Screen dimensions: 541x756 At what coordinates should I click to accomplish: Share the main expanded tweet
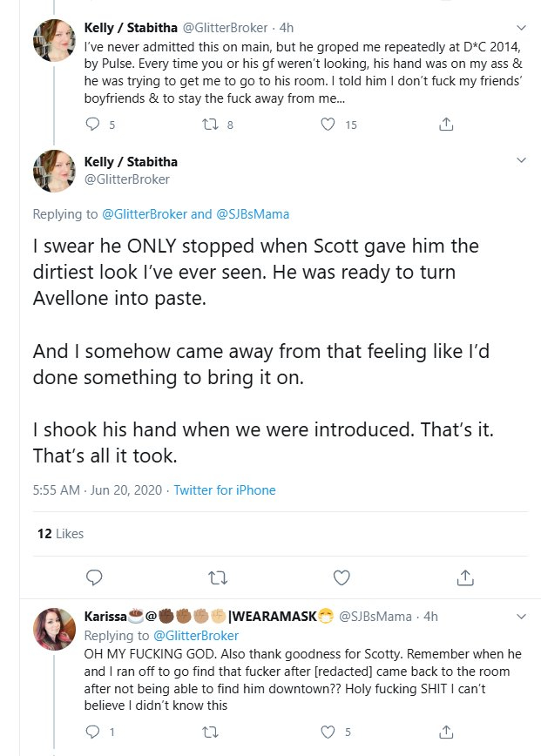pyautogui.click(x=465, y=577)
